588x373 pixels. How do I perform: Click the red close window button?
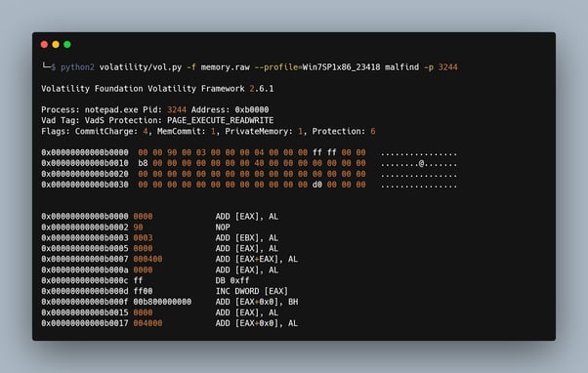click(x=44, y=45)
